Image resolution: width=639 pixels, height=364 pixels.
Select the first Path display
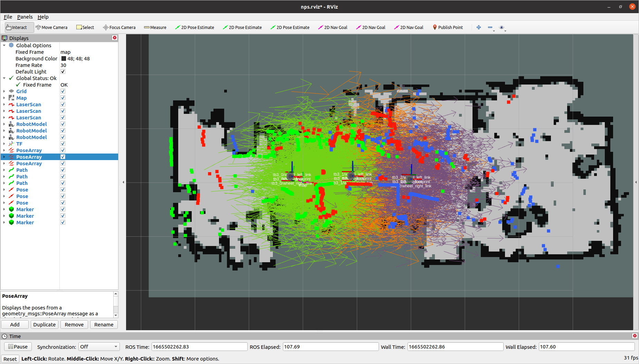point(22,170)
